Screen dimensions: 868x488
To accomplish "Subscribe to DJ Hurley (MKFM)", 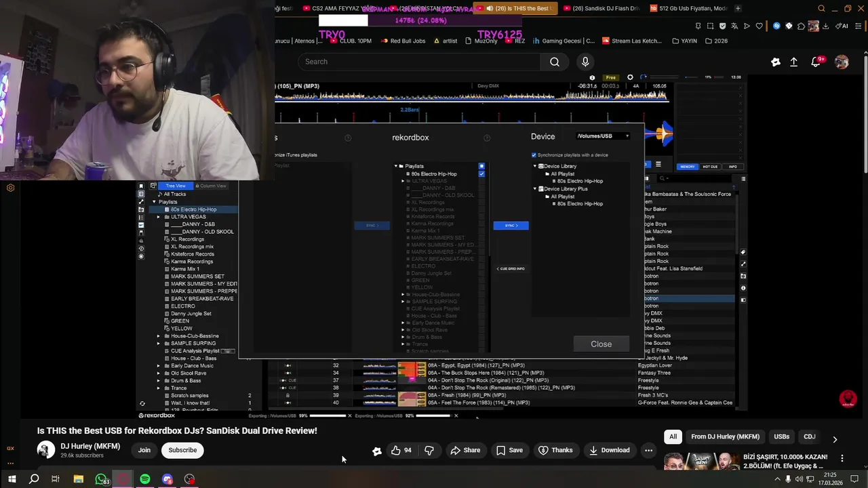I will click(x=182, y=450).
